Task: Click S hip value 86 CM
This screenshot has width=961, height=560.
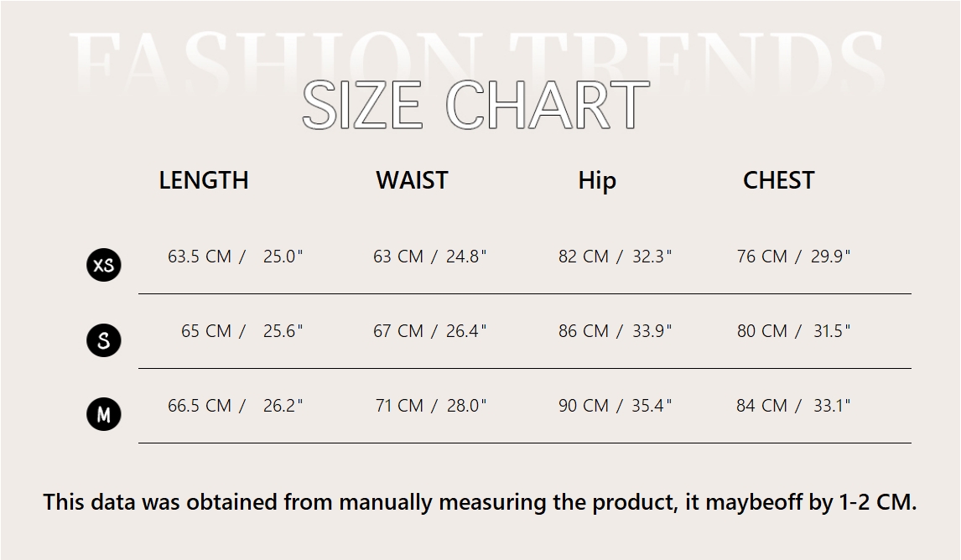Action: [583, 331]
